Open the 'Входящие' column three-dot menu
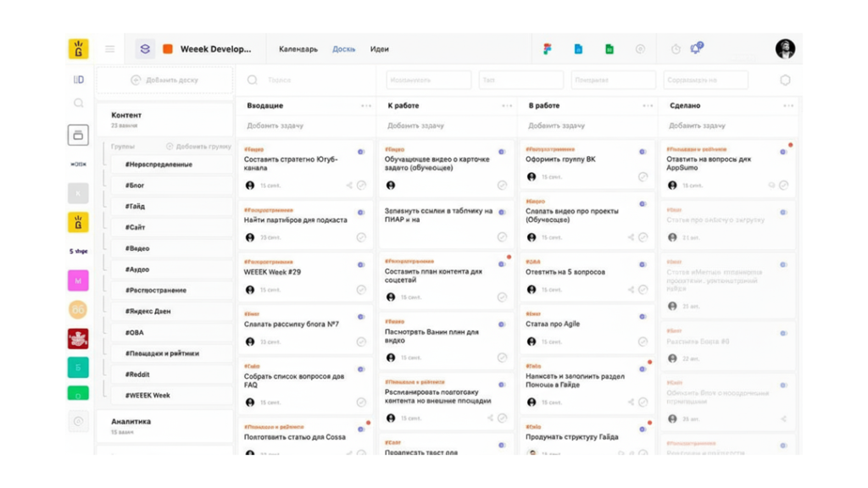 click(366, 106)
